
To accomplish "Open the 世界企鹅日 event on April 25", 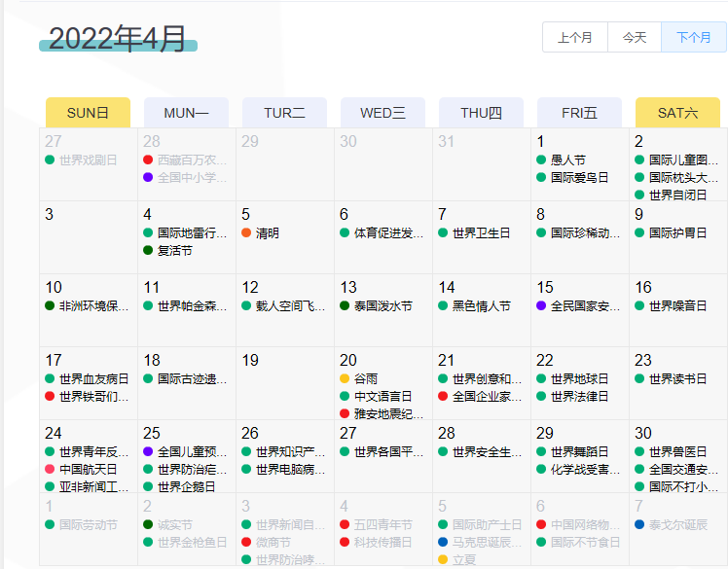I will coord(186,487).
